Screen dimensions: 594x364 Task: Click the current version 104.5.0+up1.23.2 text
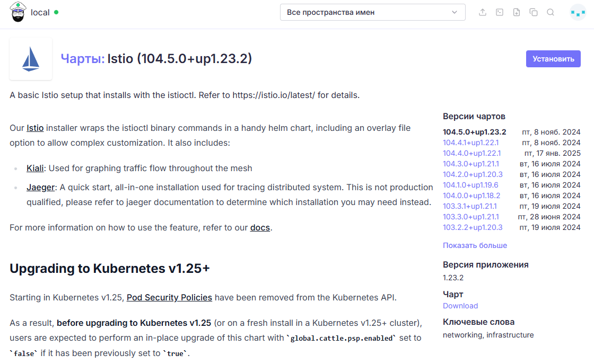(474, 132)
